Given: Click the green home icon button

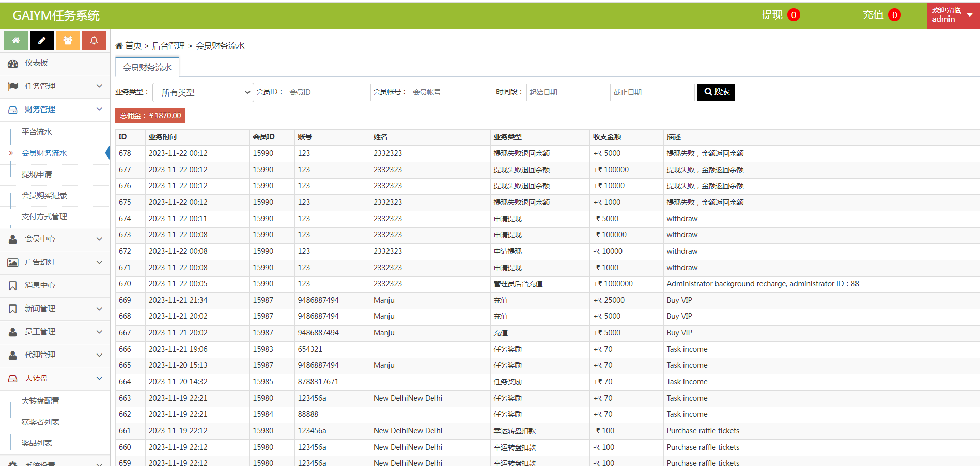Looking at the screenshot, I should pos(16,40).
